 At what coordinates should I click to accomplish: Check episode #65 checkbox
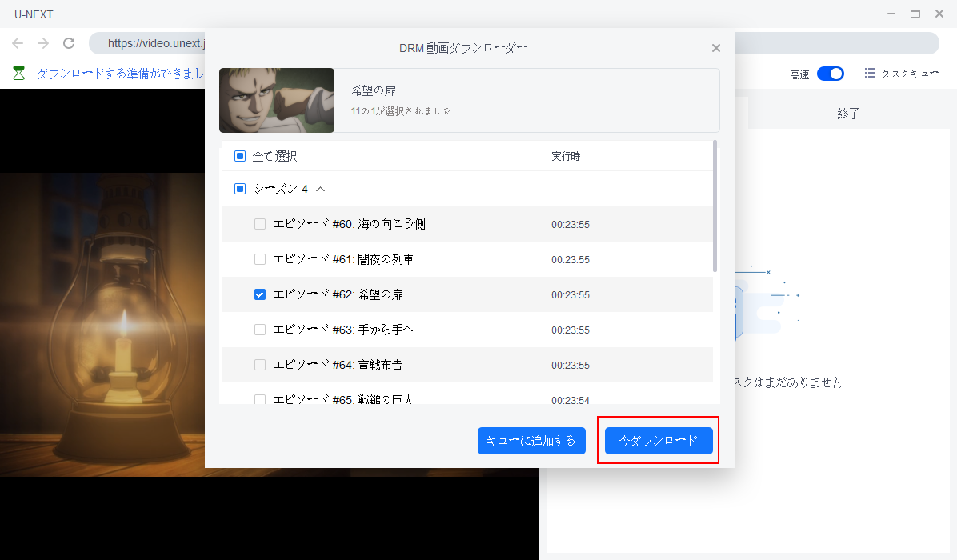(x=260, y=399)
